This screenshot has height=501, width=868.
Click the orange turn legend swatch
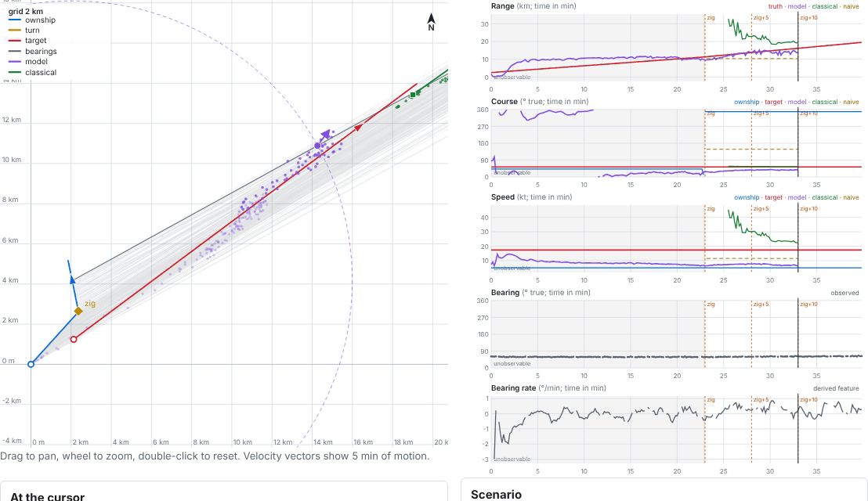tap(15, 31)
